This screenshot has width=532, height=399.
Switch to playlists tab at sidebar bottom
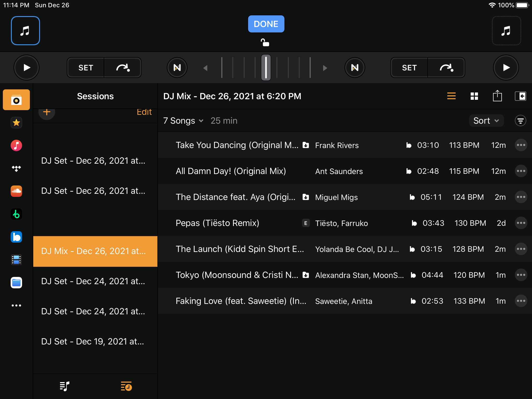[64, 386]
